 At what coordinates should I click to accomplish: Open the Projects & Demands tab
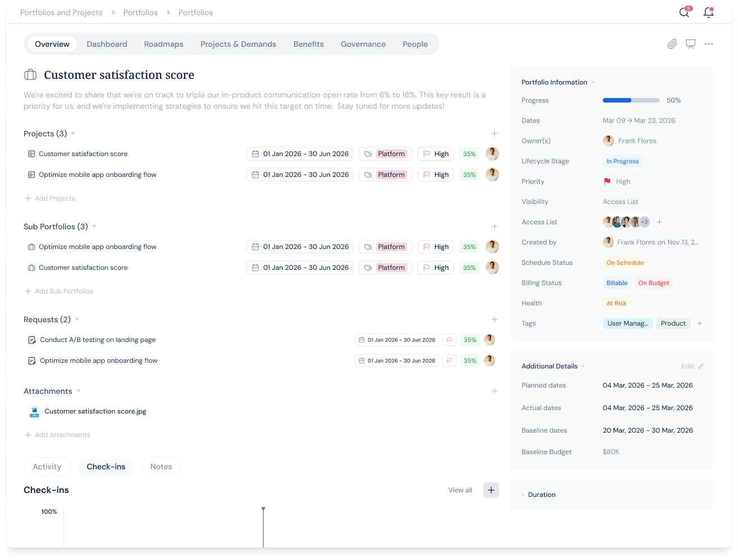tap(238, 44)
